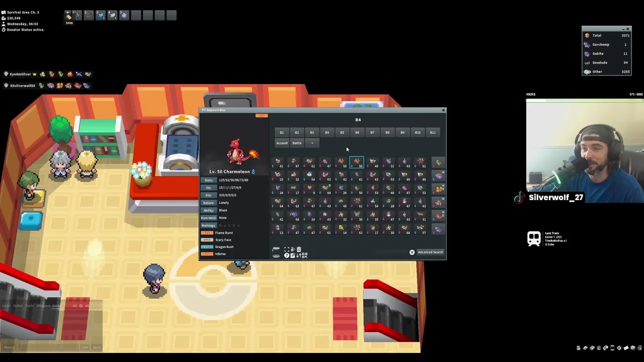Click the Advanced Search button
The height and width of the screenshot is (362, 644).
pos(430,252)
